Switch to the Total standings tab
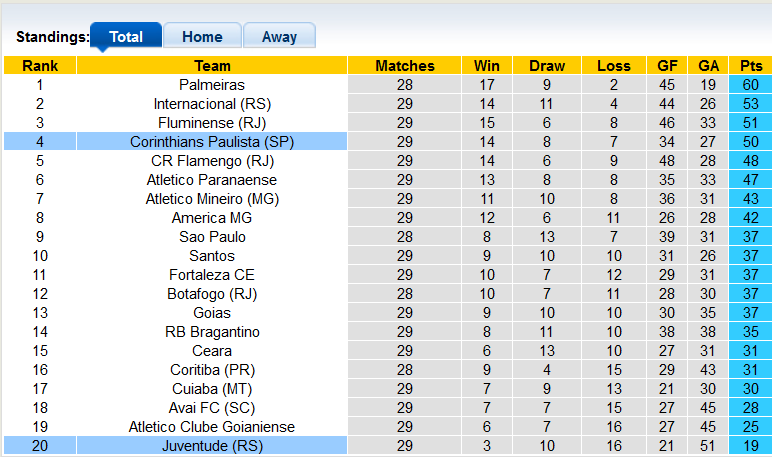 click(x=126, y=37)
